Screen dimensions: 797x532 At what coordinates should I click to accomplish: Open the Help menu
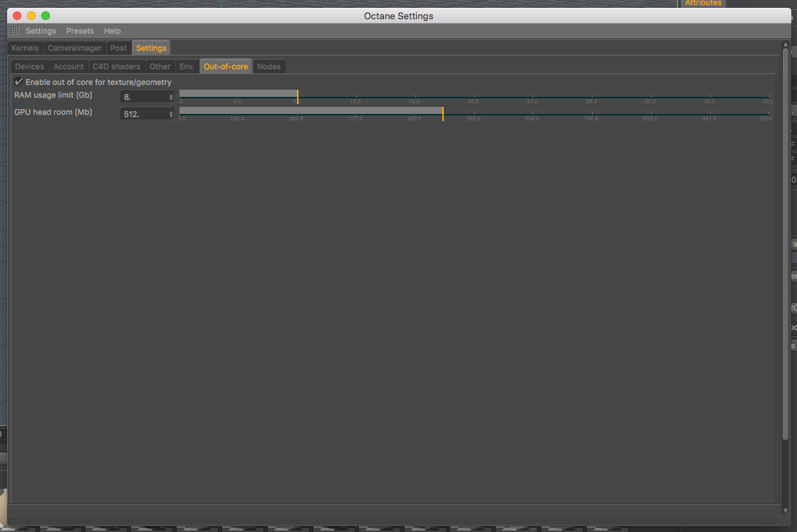pyautogui.click(x=113, y=31)
